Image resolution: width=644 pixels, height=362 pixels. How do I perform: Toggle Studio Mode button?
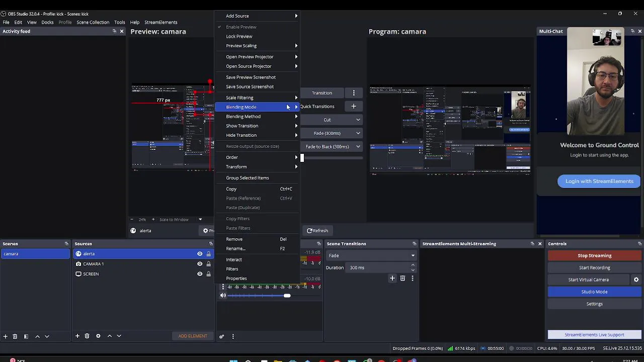click(594, 292)
